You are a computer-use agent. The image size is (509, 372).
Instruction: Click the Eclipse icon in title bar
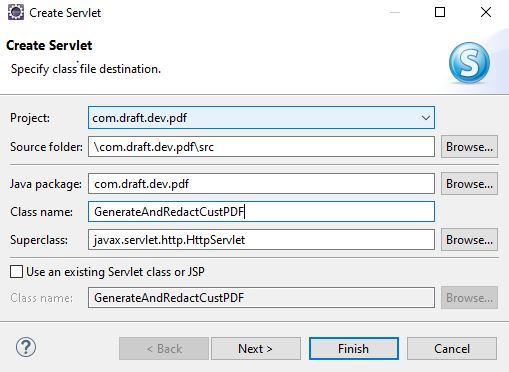point(16,13)
